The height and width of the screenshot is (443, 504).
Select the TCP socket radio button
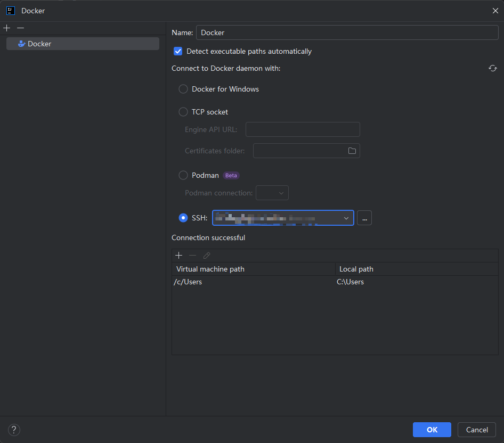pyautogui.click(x=183, y=112)
